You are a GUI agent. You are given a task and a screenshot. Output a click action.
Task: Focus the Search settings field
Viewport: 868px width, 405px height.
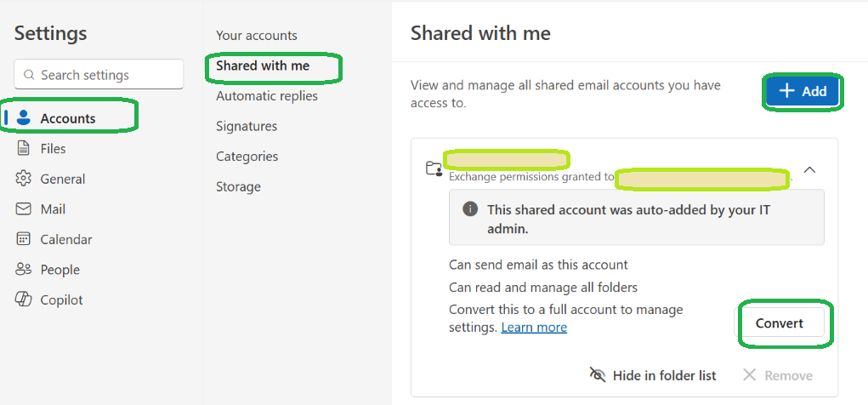coord(99,74)
